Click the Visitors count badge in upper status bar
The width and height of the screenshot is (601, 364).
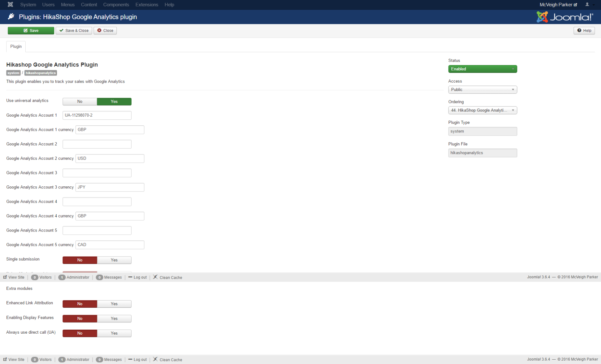click(x=34, y=277)
